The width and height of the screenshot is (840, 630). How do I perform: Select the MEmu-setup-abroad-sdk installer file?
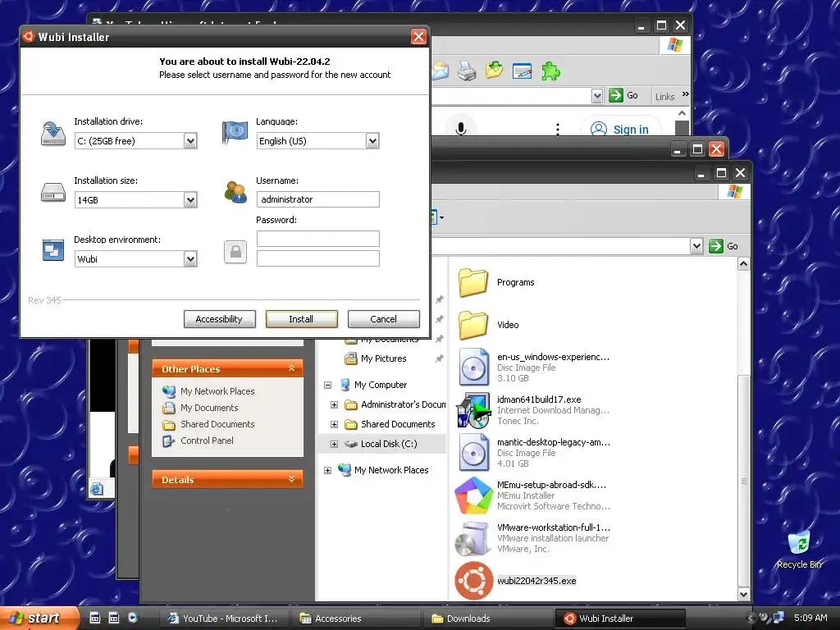[533, 495]
